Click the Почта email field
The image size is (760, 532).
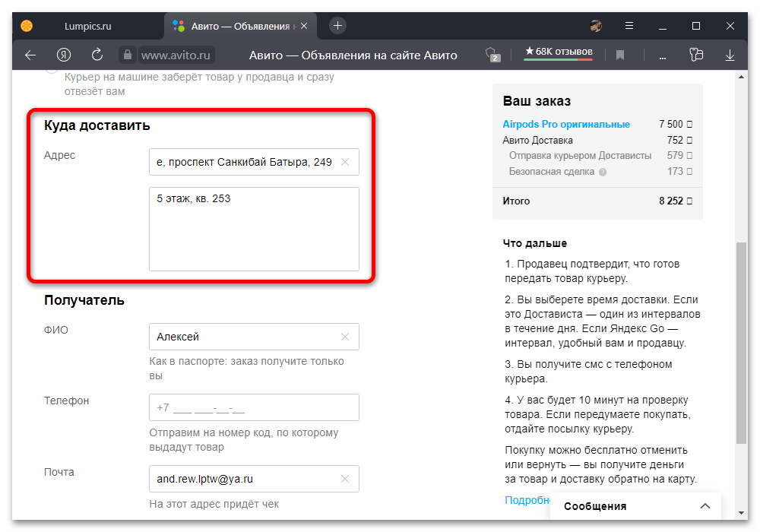pyautogui.click(x=254, y=479)
